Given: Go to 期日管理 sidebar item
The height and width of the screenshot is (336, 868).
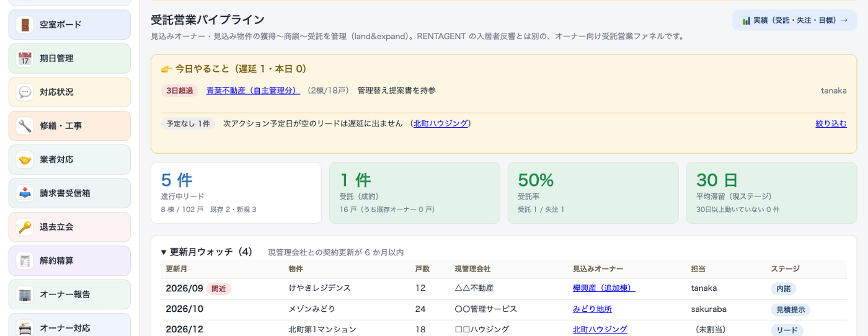Looking at the screenshot, I should click(69, 58).
